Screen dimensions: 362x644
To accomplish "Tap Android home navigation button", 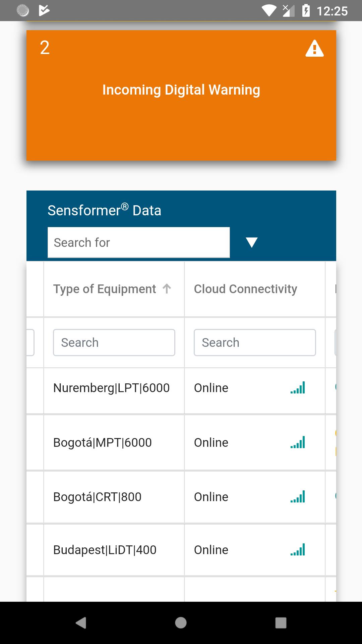I will 181,623.
